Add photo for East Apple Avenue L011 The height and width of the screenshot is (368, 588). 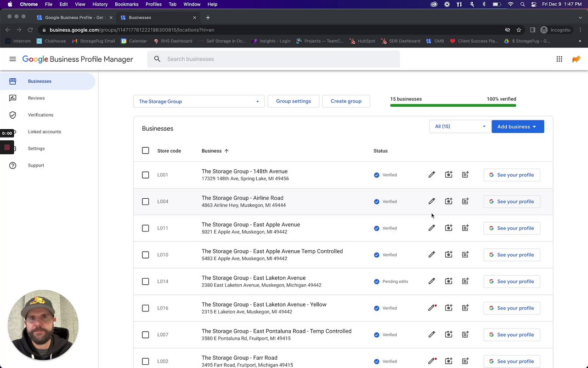tap(449, 228)
